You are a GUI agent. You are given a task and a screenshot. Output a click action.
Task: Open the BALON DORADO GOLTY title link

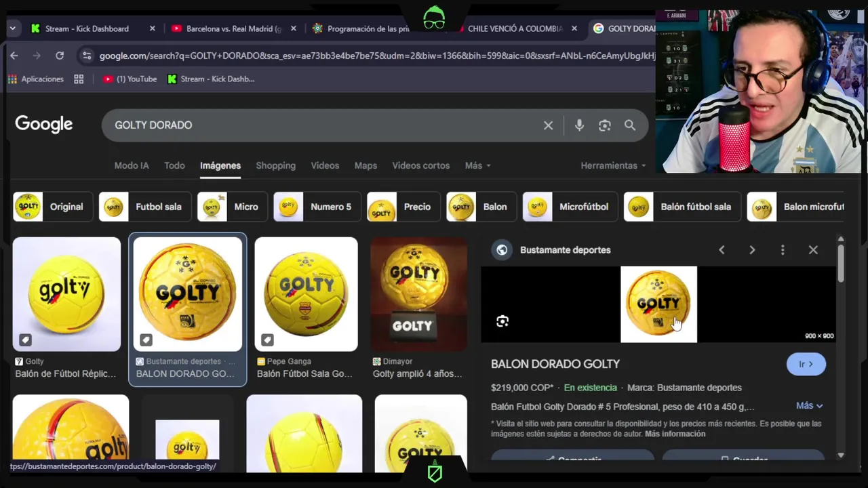pyautogui.click(x=555, y=364)
